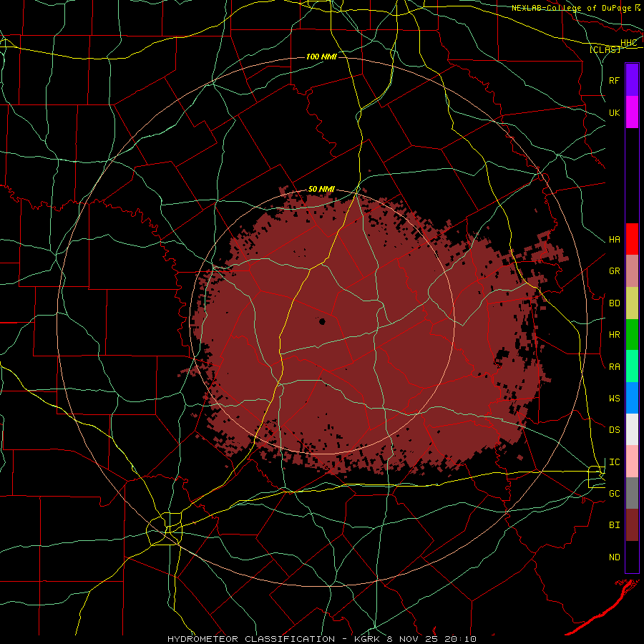Image resolution: width=644 pixels, height=644 pixels.
Task: Click the 50 NMI range ring label
Action: (321, 190)
